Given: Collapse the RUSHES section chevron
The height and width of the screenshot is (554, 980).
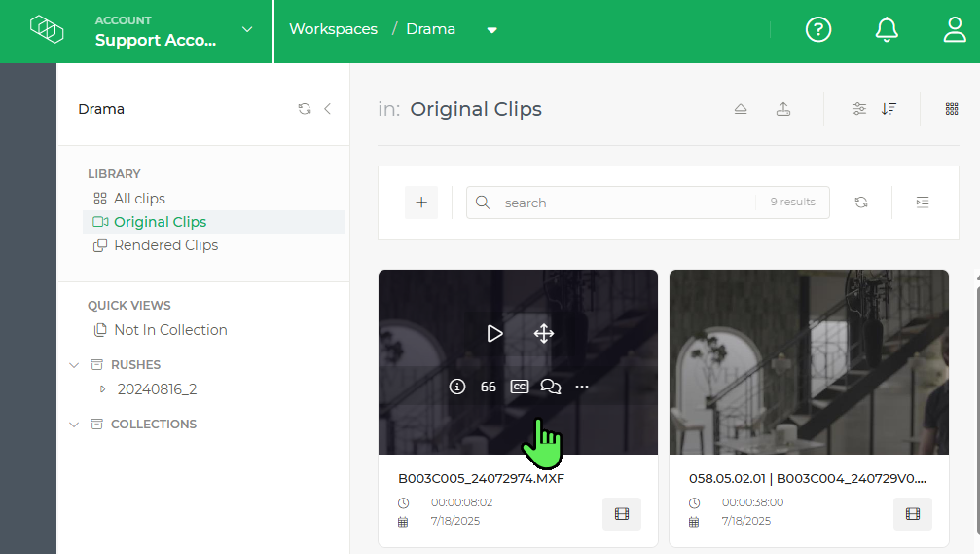Looking at the screenshot, I should [74, 365].
